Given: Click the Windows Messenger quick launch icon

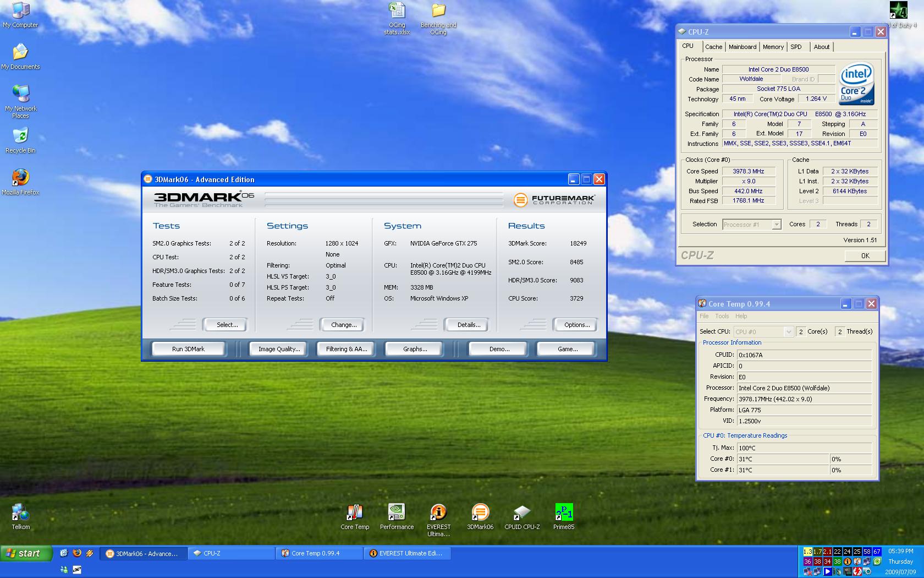Looking at the screenshot, I should click(x=64, y=570).
